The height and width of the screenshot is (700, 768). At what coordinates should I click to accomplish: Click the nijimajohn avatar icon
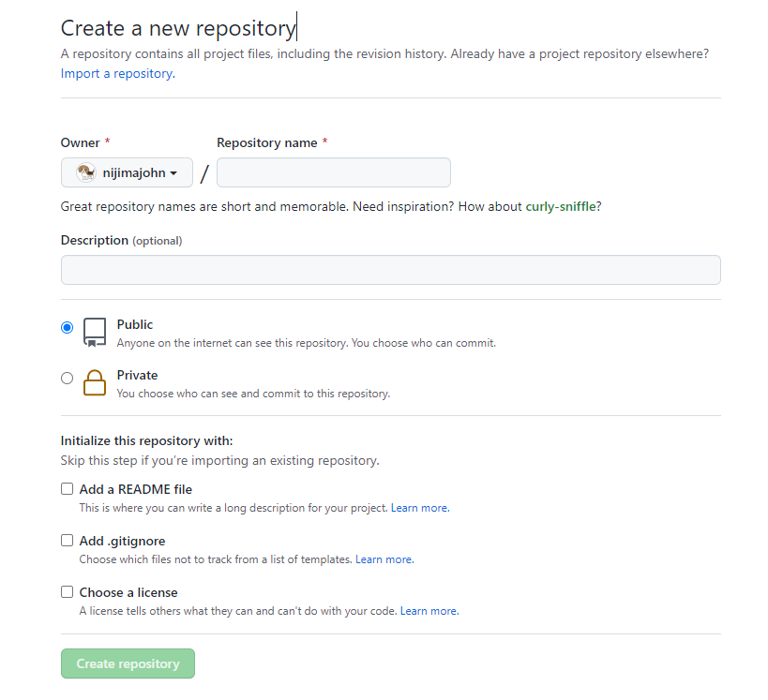pyautogui.click(x=86, y=172)
